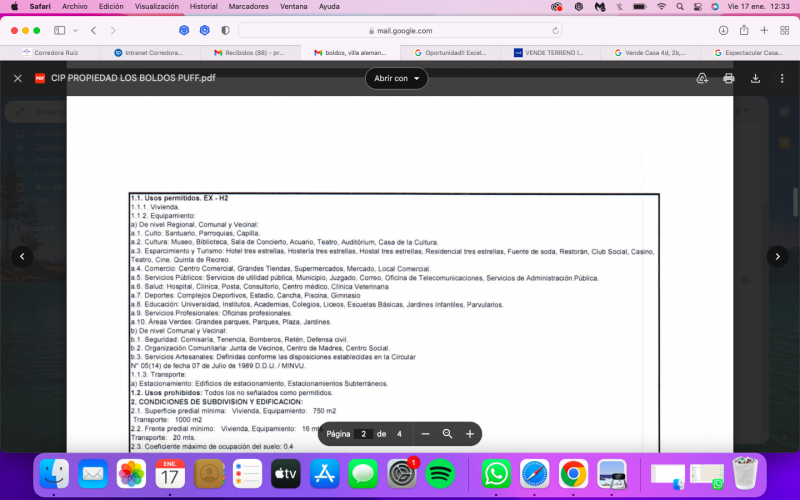Open the Visualización menu
The height and width of the screenshot is (500, 800).
[x=157, y=7]
